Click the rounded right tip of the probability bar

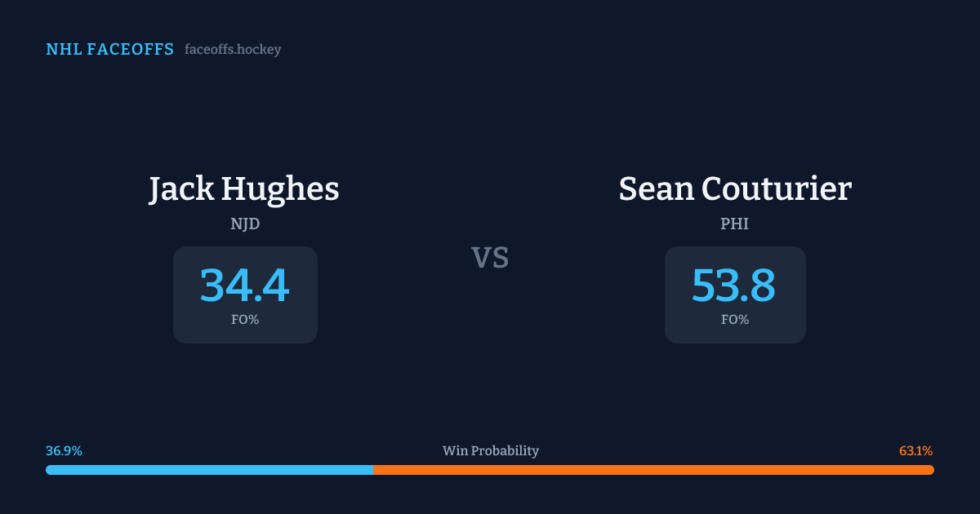[x=931, y=470]
